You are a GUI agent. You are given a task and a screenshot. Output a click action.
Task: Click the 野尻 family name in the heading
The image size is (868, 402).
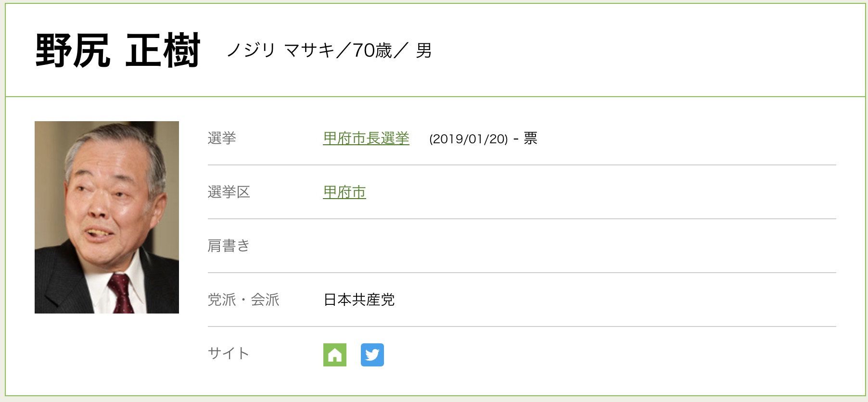pyautogui.click(x=73, y=50)
